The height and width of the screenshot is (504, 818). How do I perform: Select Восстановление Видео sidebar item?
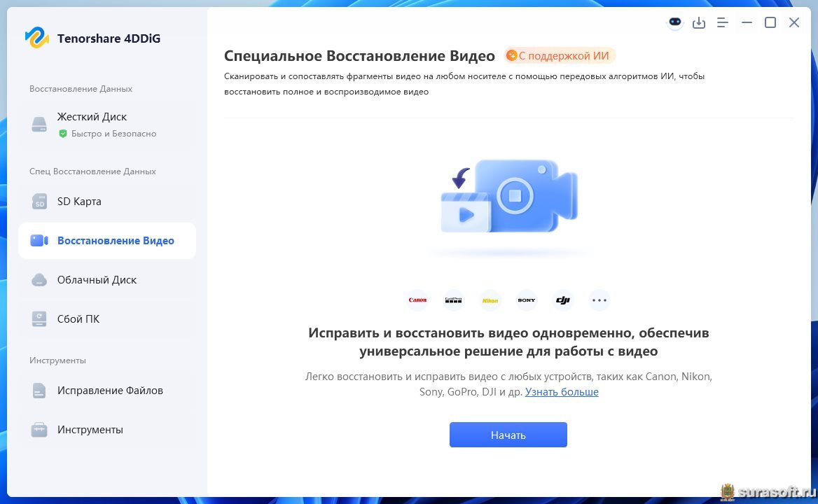(x=107, y=241)
